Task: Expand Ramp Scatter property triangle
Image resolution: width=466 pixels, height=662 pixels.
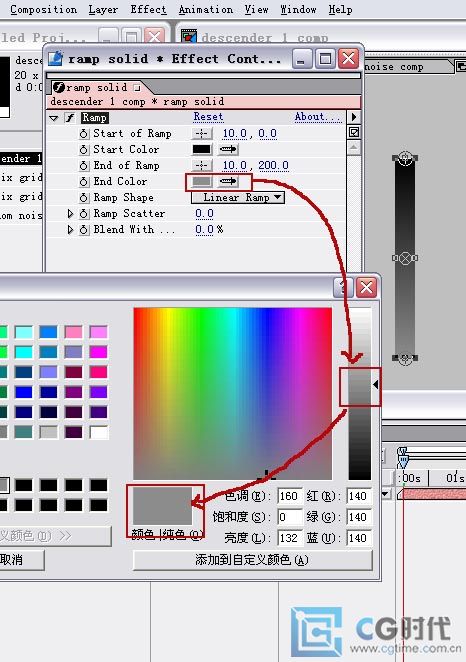Action: [x=70, y=214]
